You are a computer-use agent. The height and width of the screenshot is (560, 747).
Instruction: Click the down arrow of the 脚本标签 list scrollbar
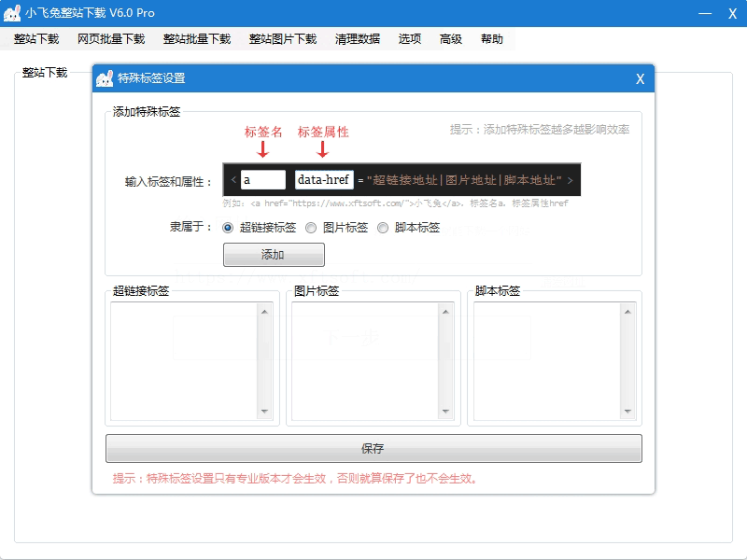[x=627, y=412]
